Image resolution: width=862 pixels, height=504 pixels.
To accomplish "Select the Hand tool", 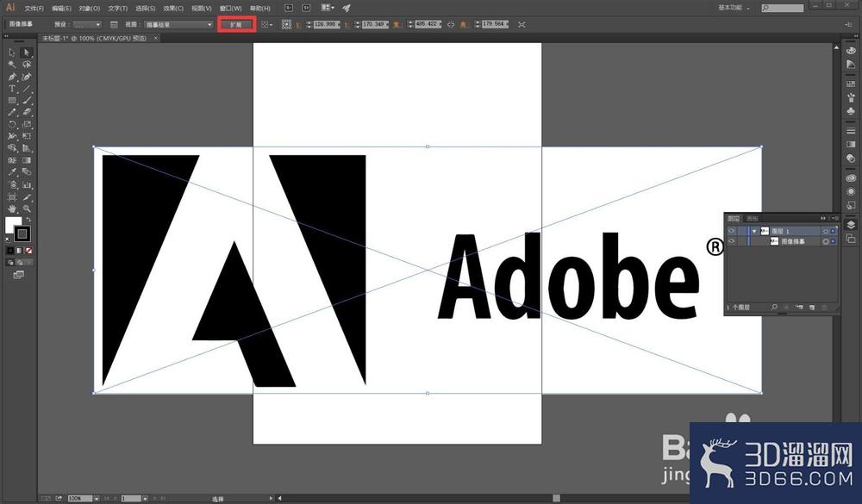I will point(11,208).
